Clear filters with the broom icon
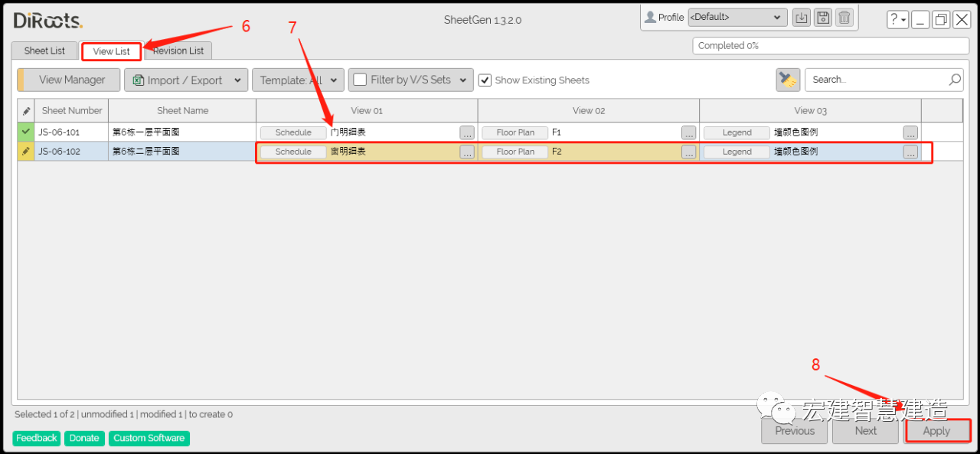Image resolution: width=980 pixels, height=454 pixels. coord(787,80)
